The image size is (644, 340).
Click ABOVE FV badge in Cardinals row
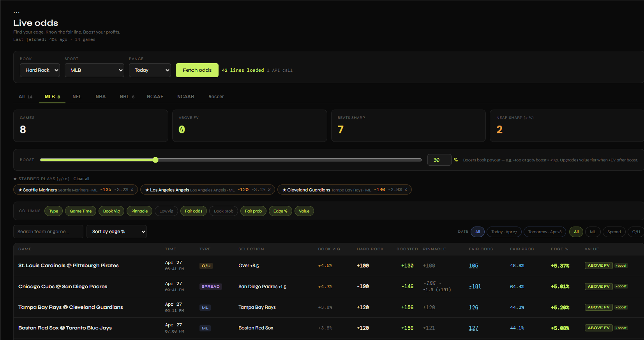598,266
